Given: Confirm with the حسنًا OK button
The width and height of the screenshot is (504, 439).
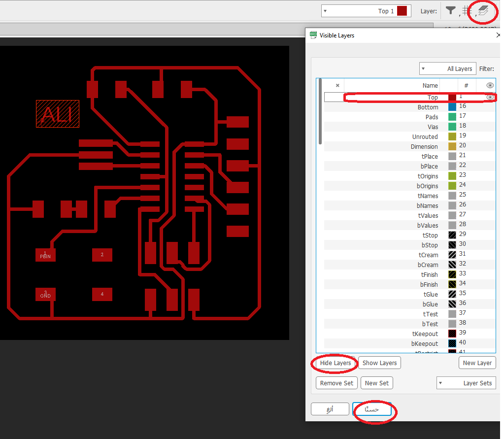Looking at the screenshot, I should [x=371, y=409].
